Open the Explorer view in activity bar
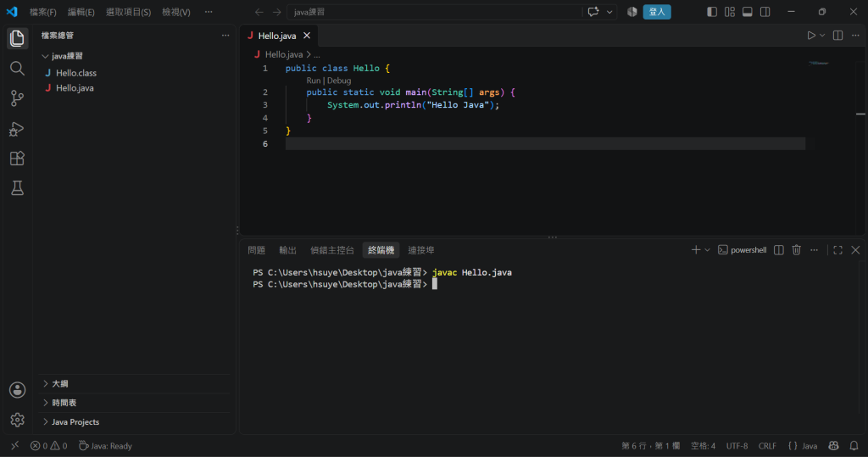This screenshot has width=868, height=457. click(x=17, y=38)
